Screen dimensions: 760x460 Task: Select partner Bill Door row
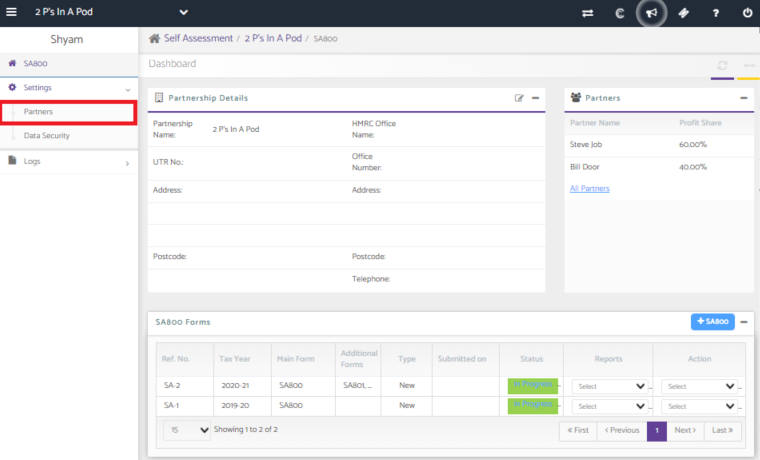(659, 167)
